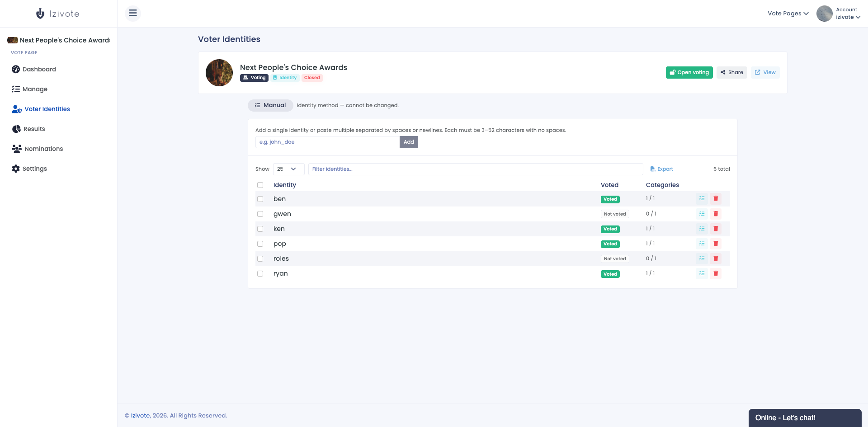Open Nominations from the sidebar
Viewport: 868px width, 427px height.
tap(38, 149)
